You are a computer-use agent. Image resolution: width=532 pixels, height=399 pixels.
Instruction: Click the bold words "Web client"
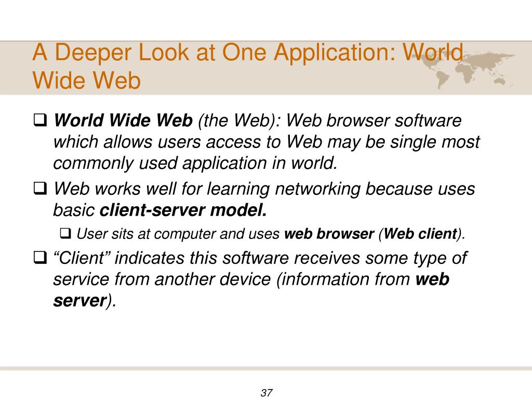420,234
